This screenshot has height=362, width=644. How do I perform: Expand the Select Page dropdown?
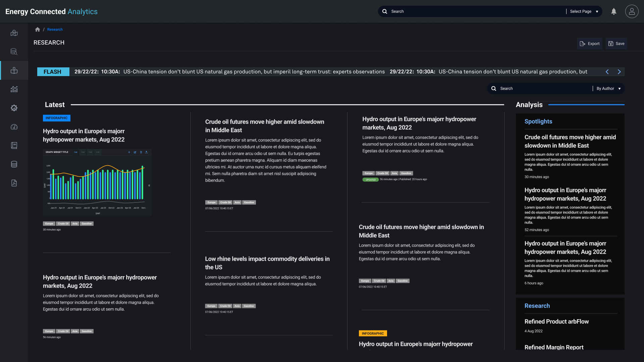[x=584, y=11]
